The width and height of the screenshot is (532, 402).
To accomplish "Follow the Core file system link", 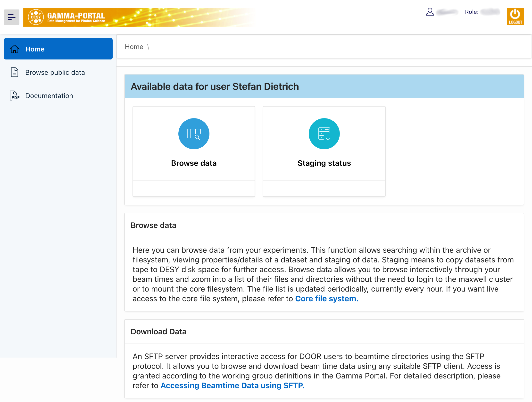I will click(326, 299).
